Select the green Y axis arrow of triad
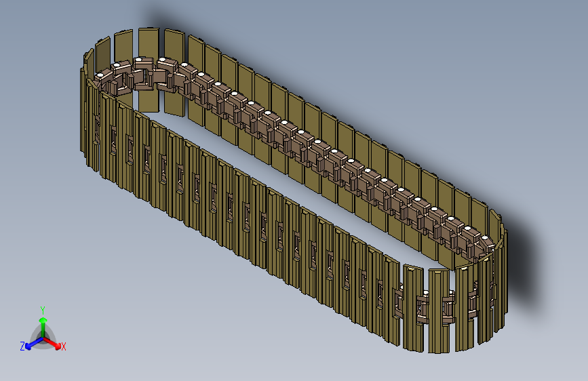Viewport: 588px width, 381px height. click(x=43, y=327)
